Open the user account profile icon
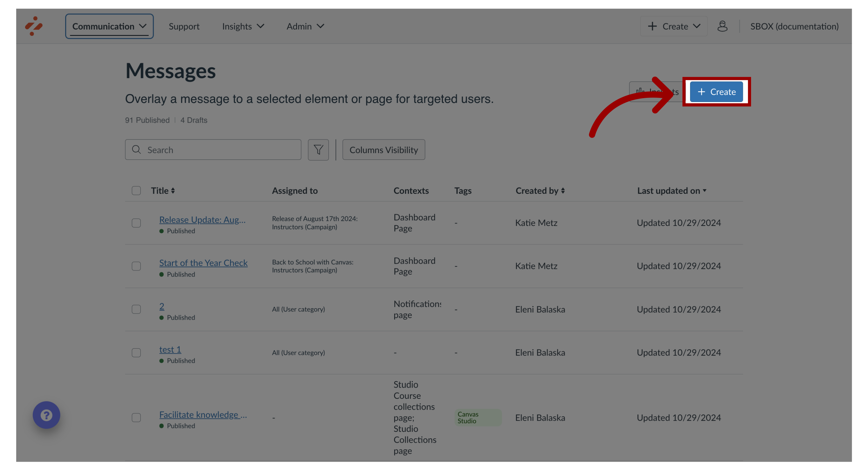868x470 pixels. point(722,26)
